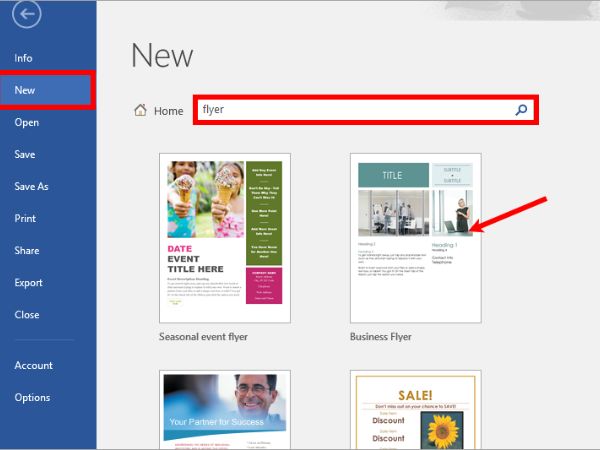Click Save in the backstage menu
600x450 pixels.
25,154
